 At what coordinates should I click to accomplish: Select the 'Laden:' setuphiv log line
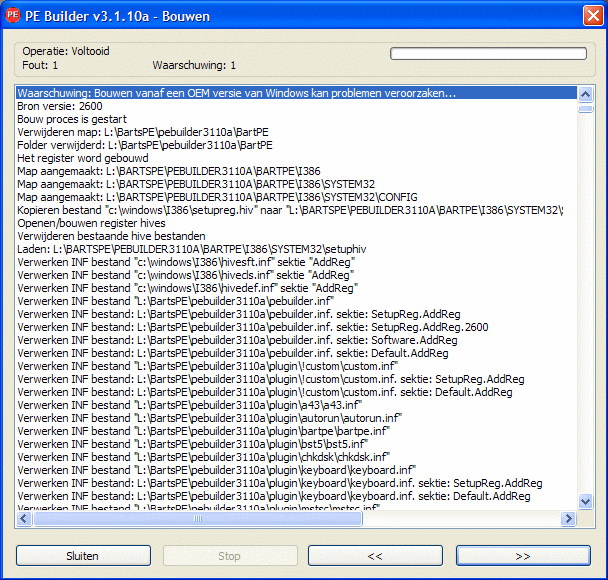pyautogui.click(x=297, y=249)
